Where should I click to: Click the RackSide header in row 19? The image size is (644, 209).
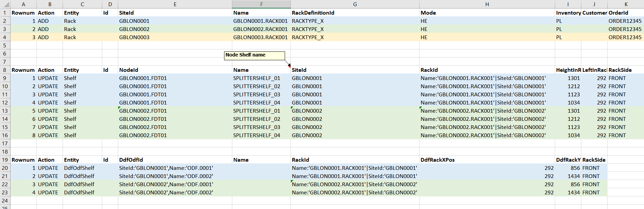coord(594,160)
